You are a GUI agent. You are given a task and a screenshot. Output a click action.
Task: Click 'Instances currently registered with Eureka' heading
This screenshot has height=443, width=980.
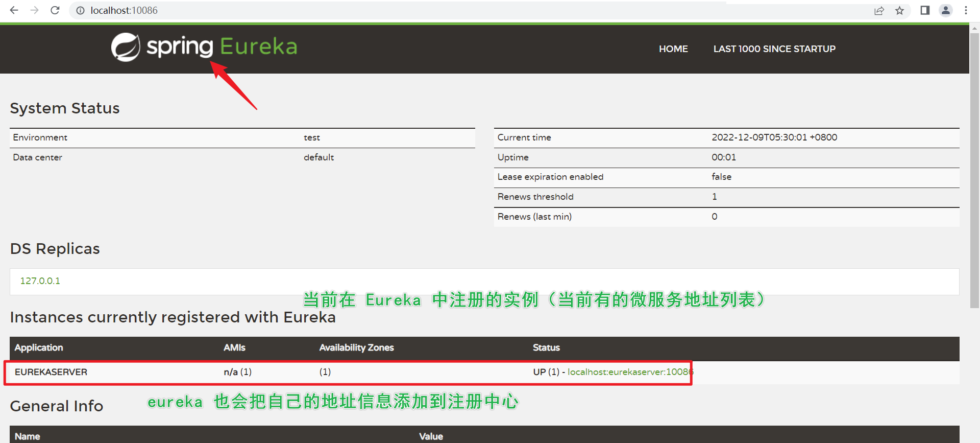pyautogui.click(x=173, y=317)
